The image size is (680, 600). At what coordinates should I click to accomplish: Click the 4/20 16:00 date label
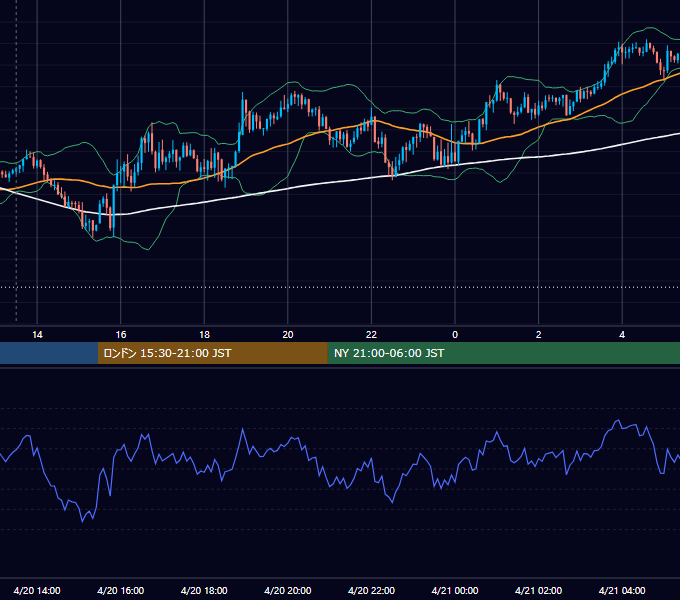(x=121, y=590)
